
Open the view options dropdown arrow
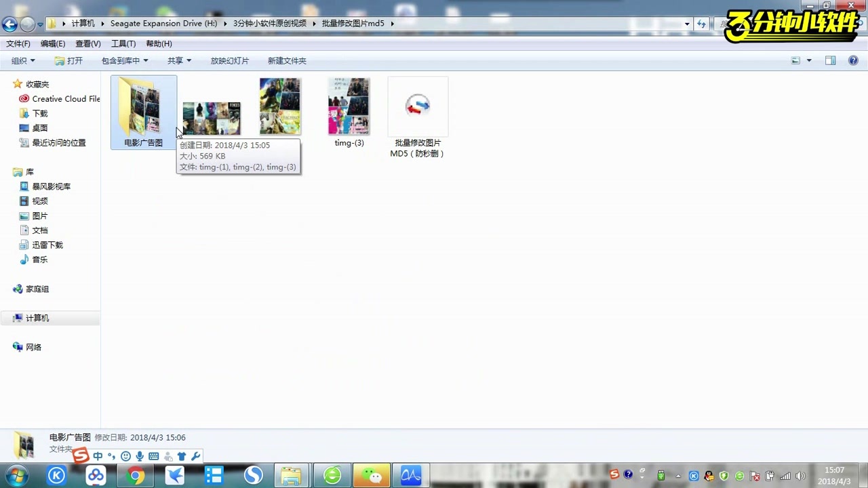(809, 61)
